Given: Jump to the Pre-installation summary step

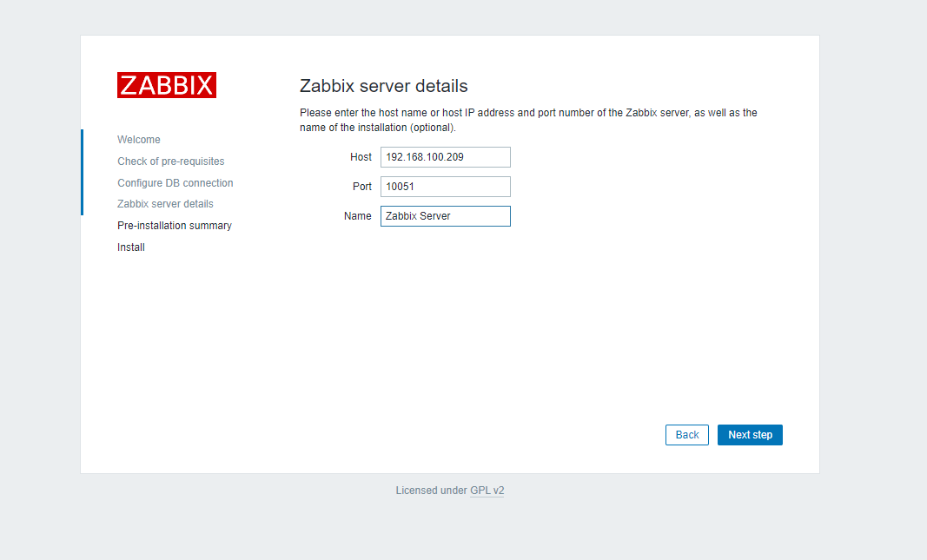Looking at the screenshot, I should click(175, 226).
